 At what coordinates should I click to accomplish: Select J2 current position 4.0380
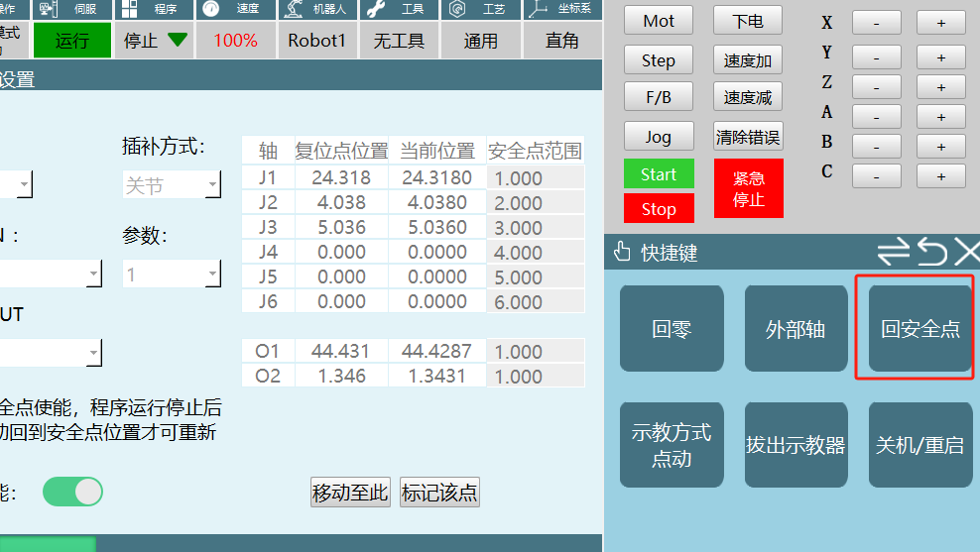[x=436, y=202]
